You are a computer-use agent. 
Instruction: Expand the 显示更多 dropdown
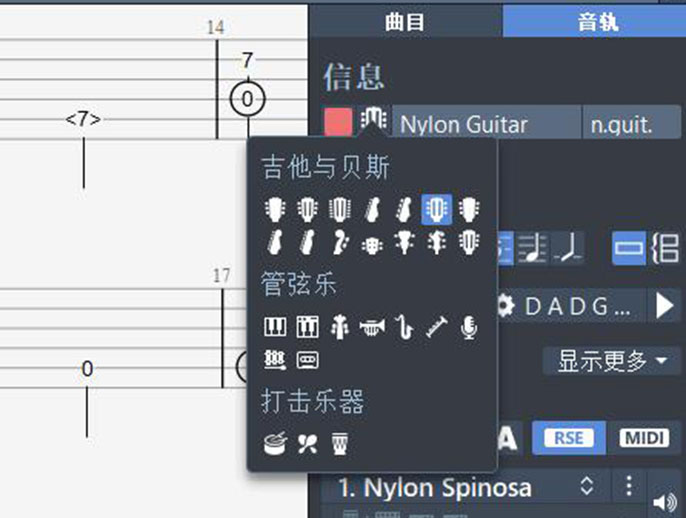point(612,361)
